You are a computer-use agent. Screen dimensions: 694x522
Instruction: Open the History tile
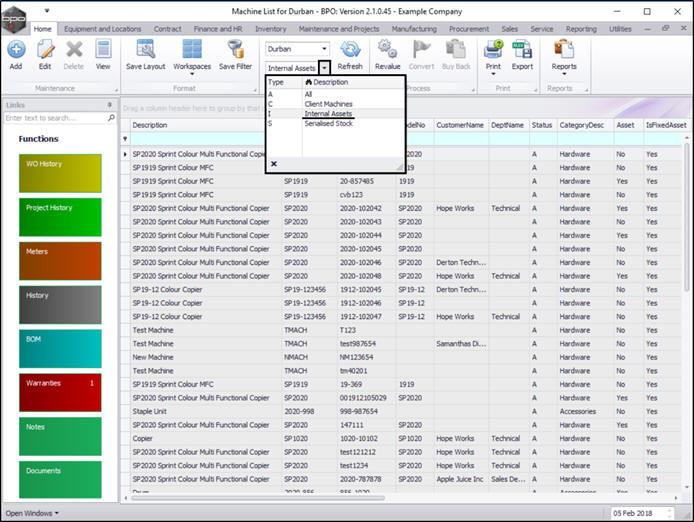[x=60, y=305]
